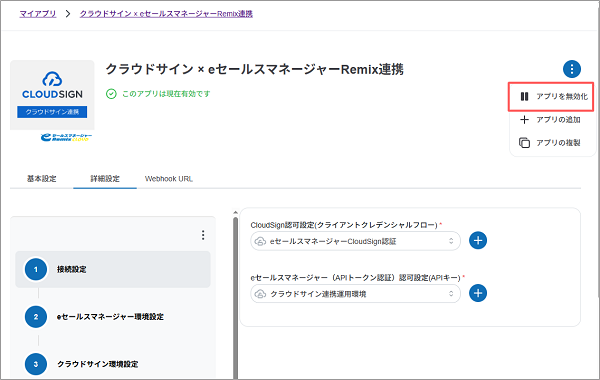Screen dimensions: 600x380
Task: Add new CloudSign authorization with plus button
Action: click(478, 241)
